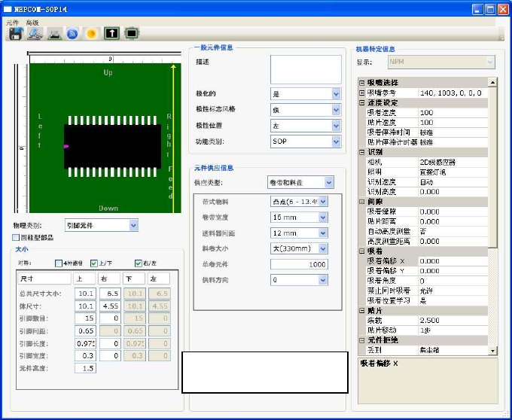Click the blue round signal icon
512x420 pixels.
pos(73,34)
